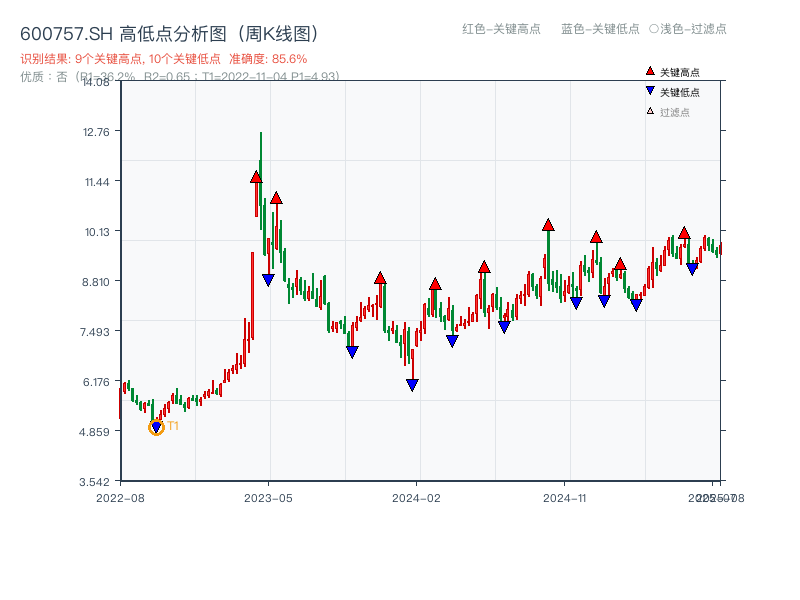This screenshot has width=800, height=600.
Task: Click the 6.176 y-axis label
Action: pyautogui.click(x=96, y=382)
